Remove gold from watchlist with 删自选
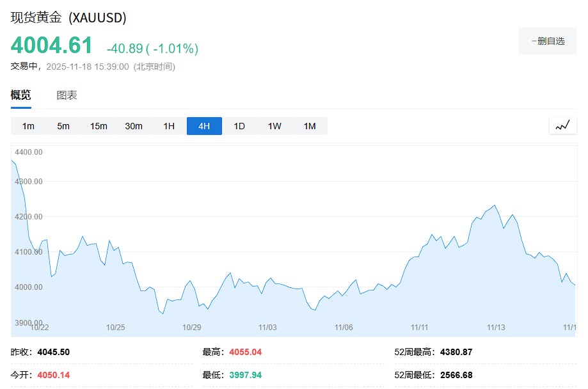 548,41
